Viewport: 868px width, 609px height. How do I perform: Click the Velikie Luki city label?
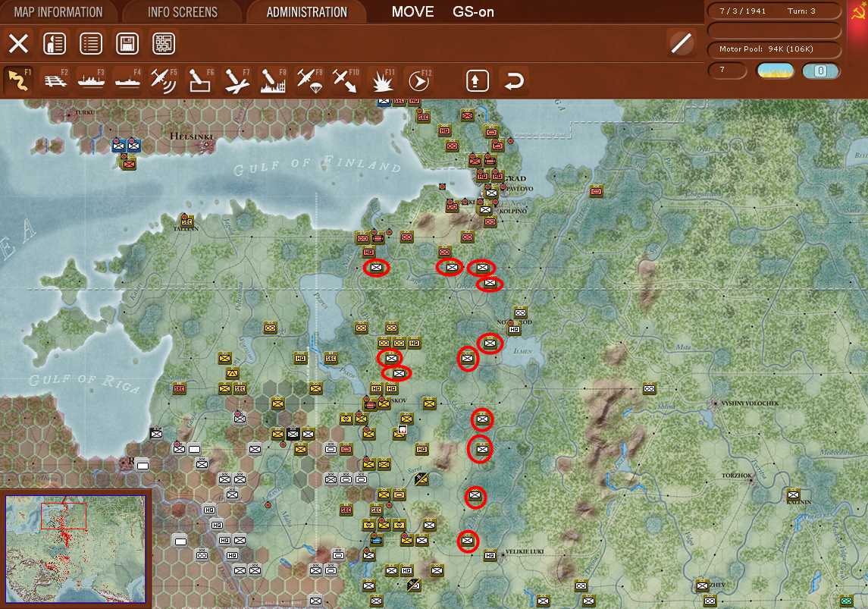pyautogui.click(x=525, y=552)
